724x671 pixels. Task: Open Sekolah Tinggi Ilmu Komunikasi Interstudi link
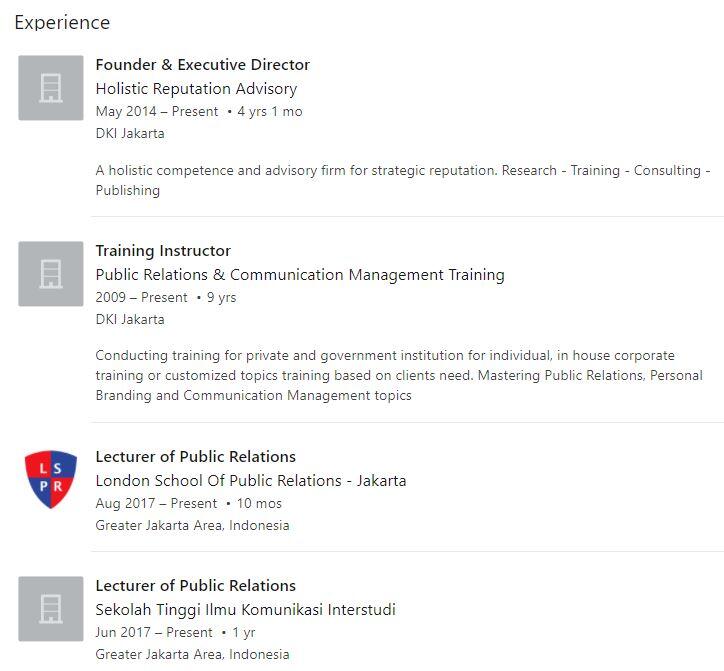point(246,610)
